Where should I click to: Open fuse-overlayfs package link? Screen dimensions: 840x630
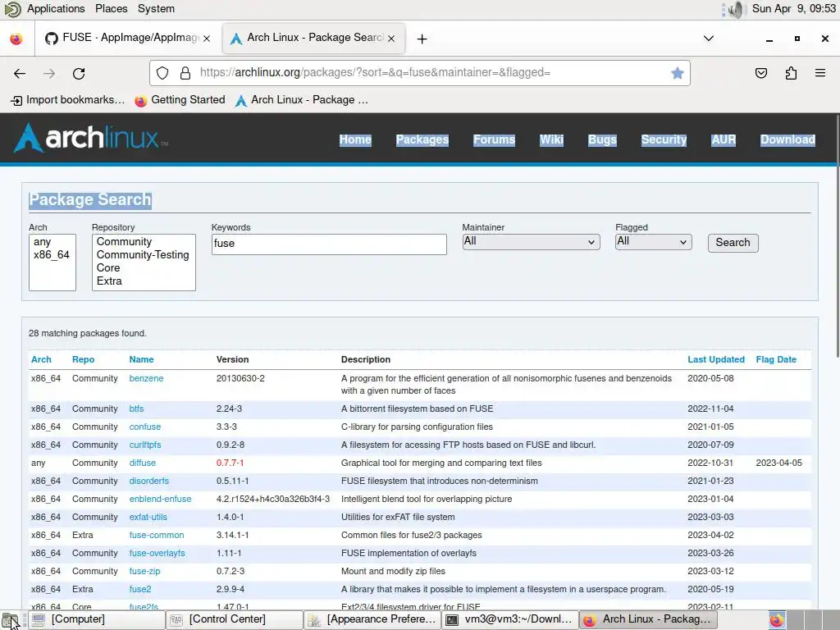point(157,553)
